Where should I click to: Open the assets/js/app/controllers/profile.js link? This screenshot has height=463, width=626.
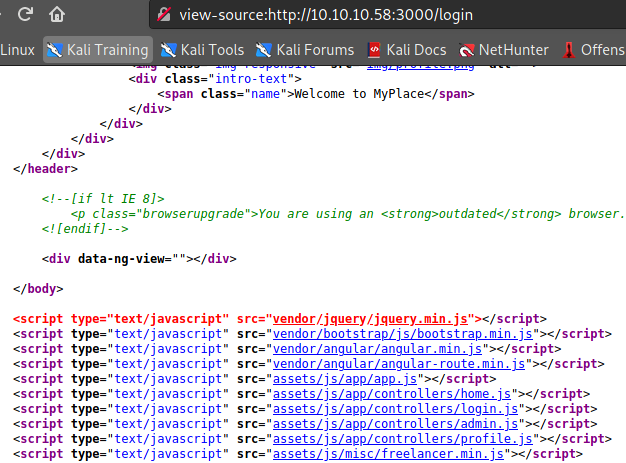(402, 439)
